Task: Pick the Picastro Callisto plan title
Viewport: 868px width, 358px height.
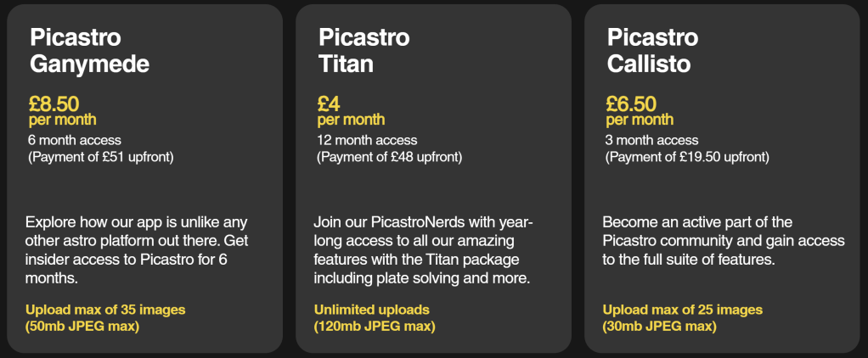Action: 654,50
